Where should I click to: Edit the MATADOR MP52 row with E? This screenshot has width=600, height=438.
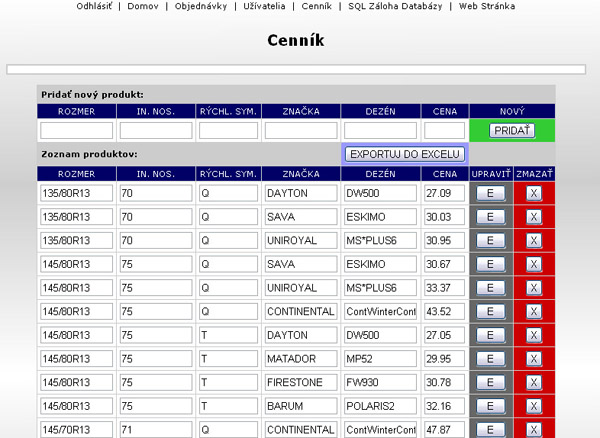(x=490, y=359)
